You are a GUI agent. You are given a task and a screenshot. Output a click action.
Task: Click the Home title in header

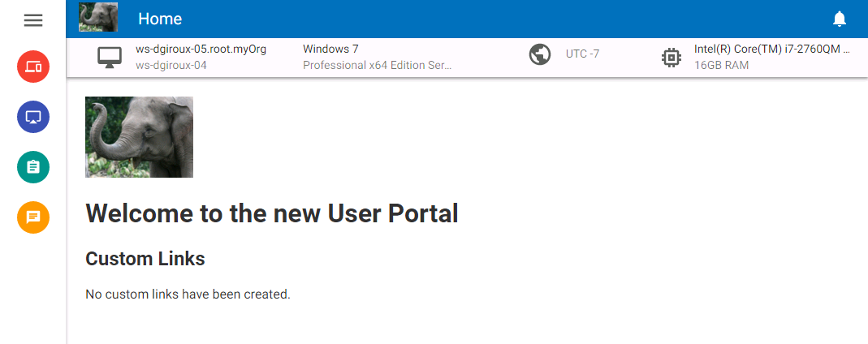pos(160,19)
